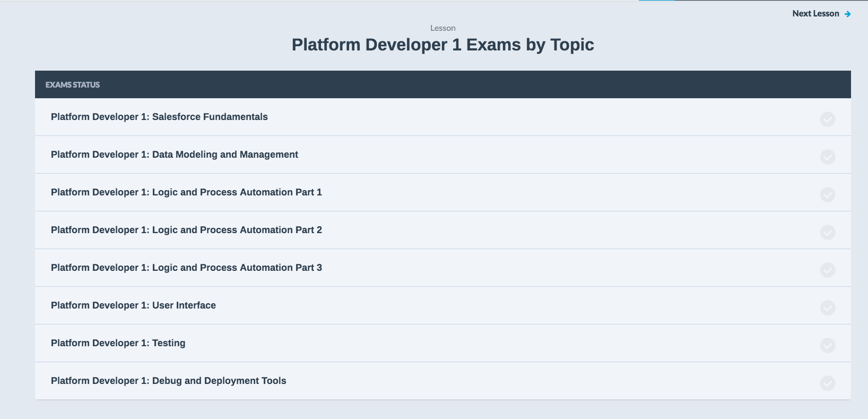This screenshot has height=419, width=868.
Task: Click the checkmark icon for Automation Part 2
Action: 828,232
